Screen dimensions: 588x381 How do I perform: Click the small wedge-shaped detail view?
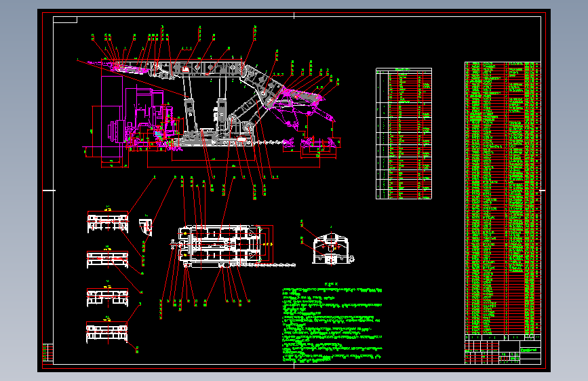146,226
